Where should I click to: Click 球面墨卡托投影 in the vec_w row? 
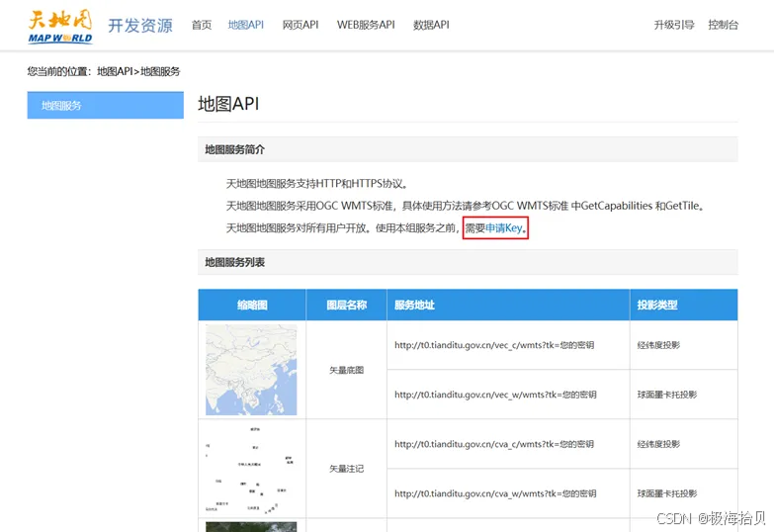pyautogui.click(x=667, y=395)
